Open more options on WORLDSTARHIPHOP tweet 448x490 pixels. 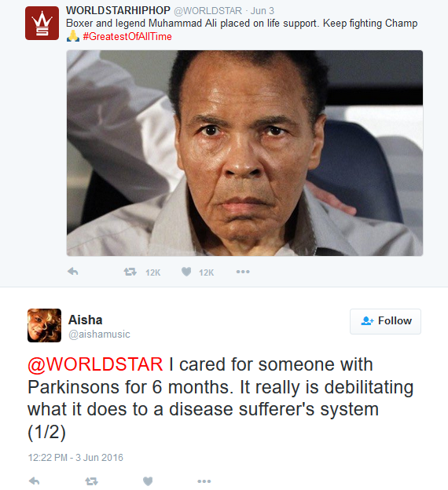click(x=243, y=272)
